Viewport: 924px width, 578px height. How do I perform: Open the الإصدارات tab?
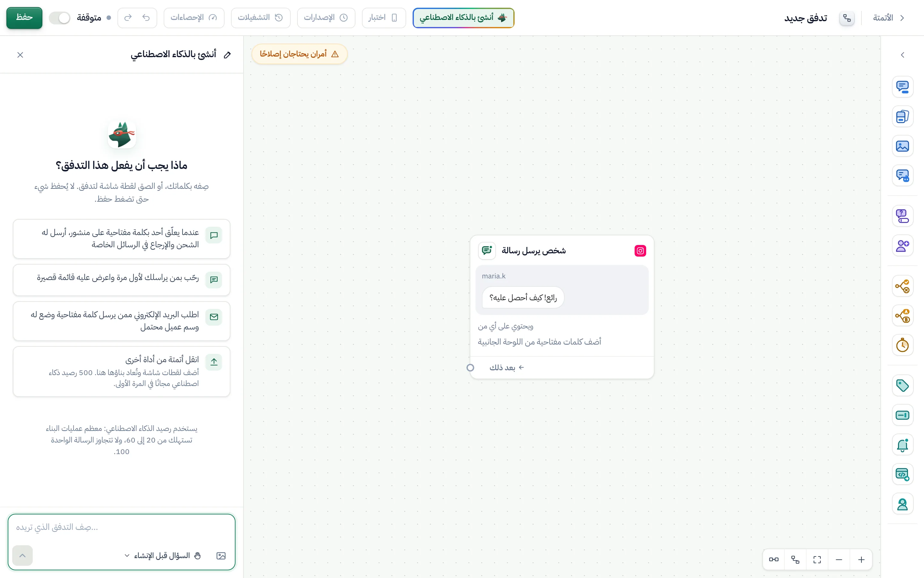pos(326,18)
